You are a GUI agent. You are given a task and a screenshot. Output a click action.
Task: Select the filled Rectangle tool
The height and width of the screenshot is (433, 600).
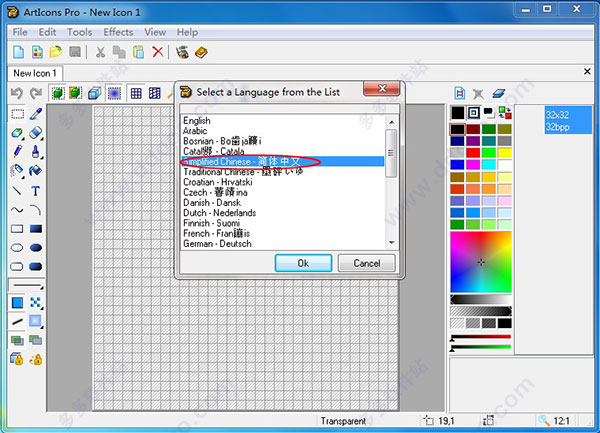pos(36,229)
